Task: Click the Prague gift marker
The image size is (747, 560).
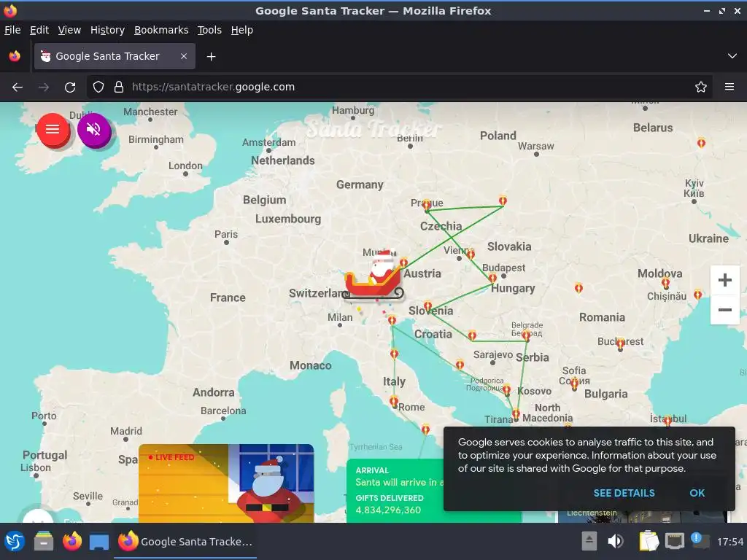Action: click(426, 206)
